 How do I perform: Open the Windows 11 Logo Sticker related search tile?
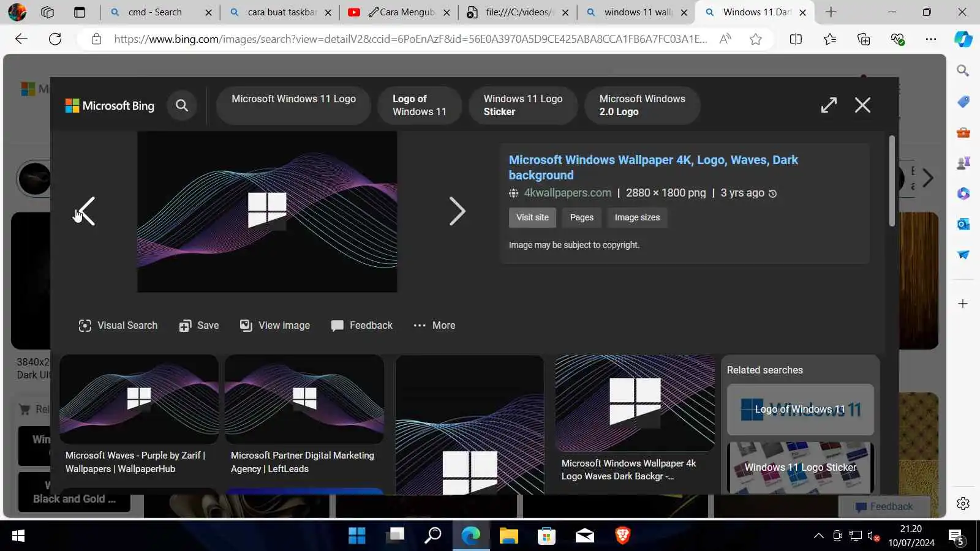pos(800,467)
